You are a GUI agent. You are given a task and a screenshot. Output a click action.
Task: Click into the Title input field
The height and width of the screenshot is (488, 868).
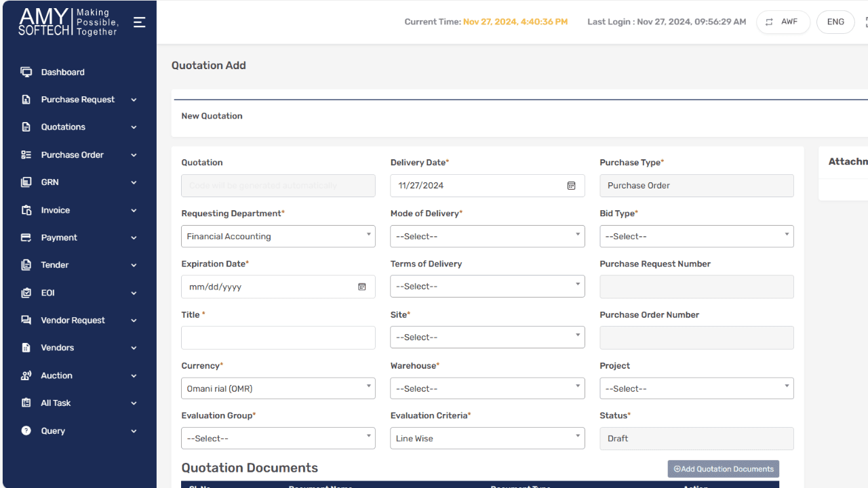pyautogui.click(x=278, y=338)
